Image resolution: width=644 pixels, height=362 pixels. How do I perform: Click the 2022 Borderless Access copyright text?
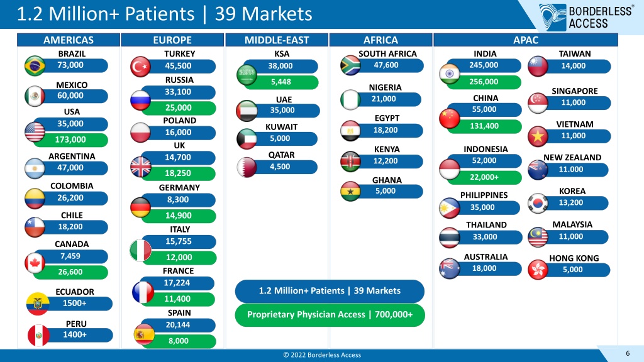tap(322, 355)
